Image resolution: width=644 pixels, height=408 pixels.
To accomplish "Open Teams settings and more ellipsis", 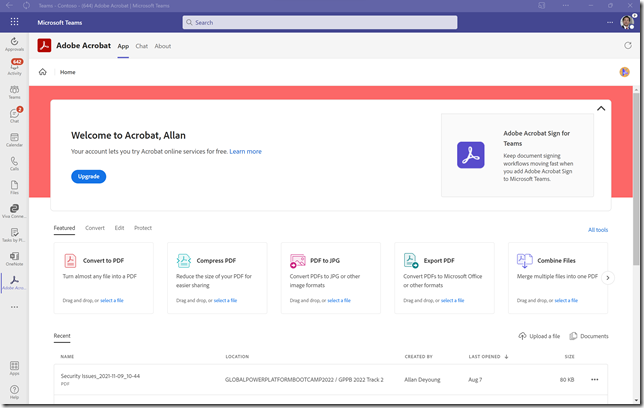I will click(610, 22).
